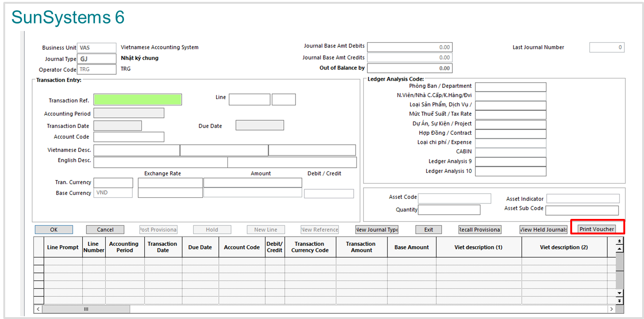The height and width of the screenshot is (319, 644).
Task: Click the Post Provisional button
Action: click(x=158, y=230)
